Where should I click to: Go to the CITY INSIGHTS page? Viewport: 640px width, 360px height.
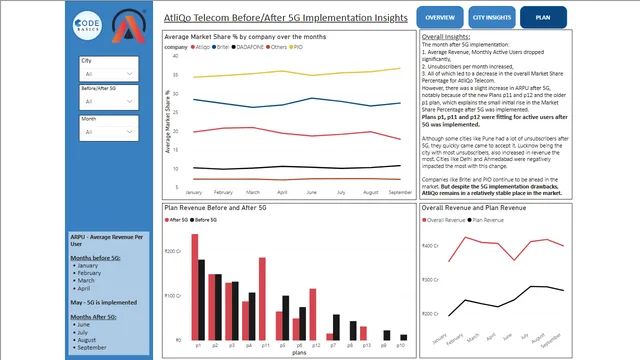tap(492, 18)
